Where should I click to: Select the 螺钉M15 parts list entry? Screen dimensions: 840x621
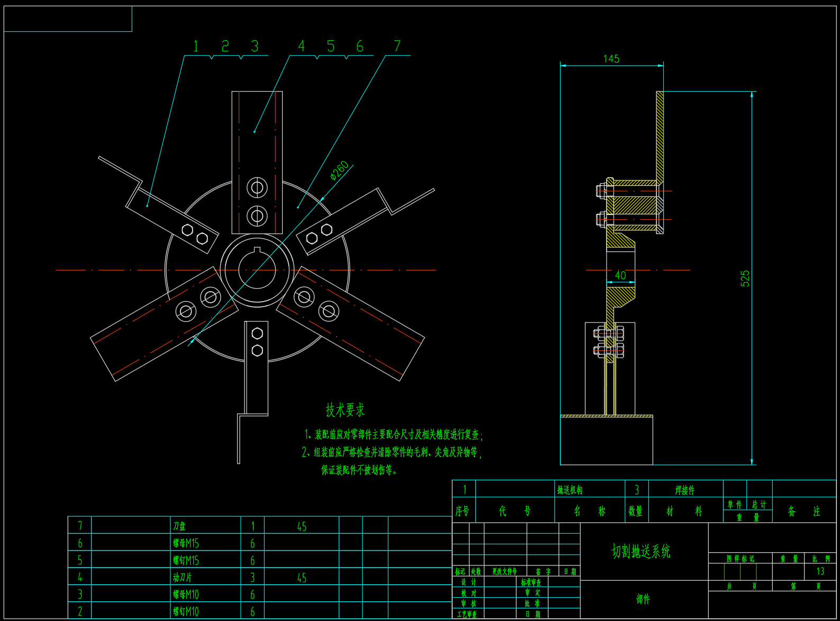click(x=186, y=560)
